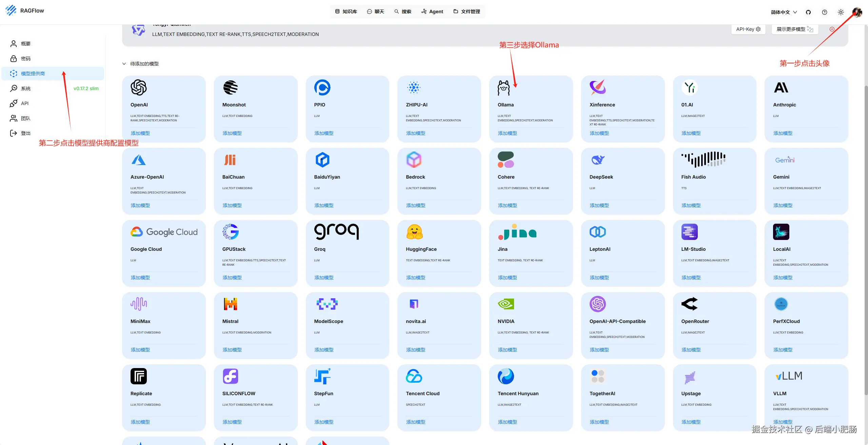Image resolution: width=868 pixels, height=445 pixels.
Task: Click the API-Key button
Action: pos(748,29)
